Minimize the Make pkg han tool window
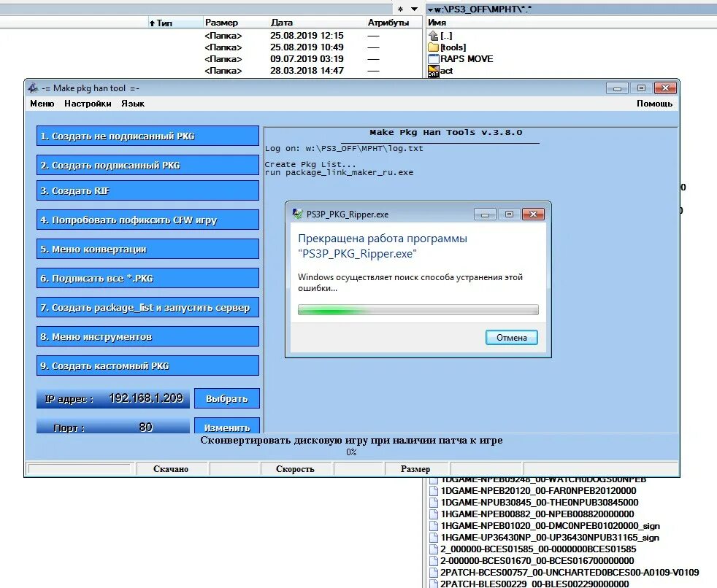717x588 pixels. point(617,88)
